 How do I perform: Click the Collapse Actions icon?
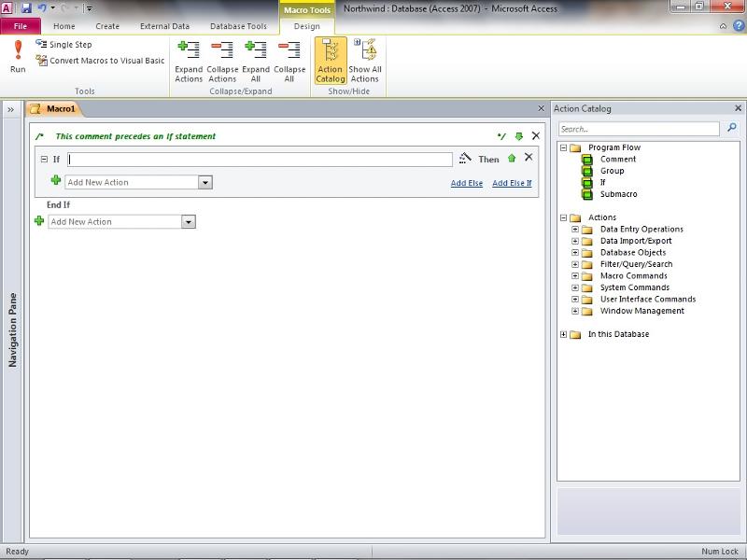[222, 62]
